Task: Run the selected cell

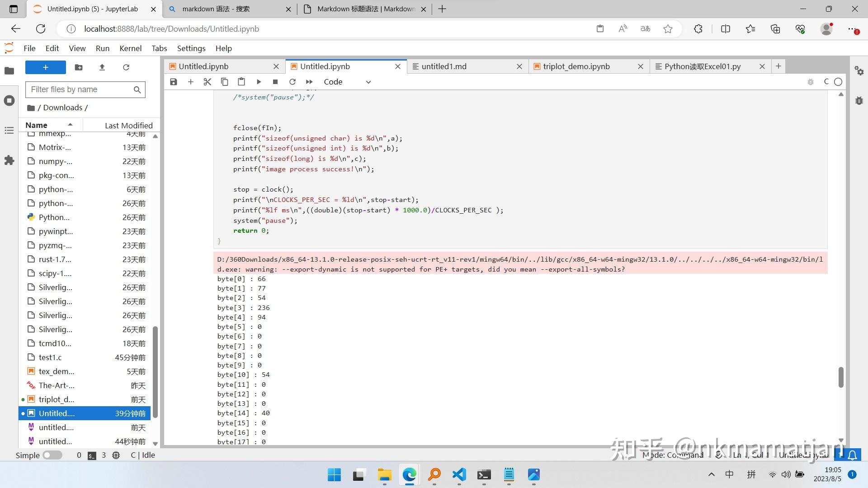Action: click(x=258, y=82)
